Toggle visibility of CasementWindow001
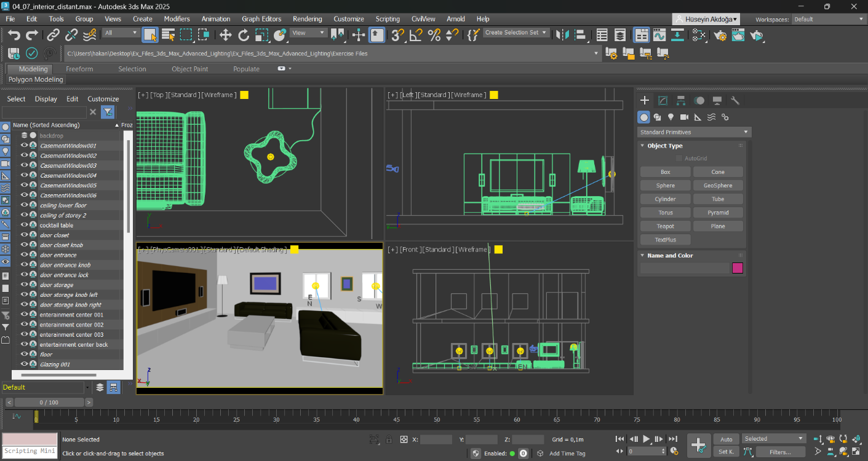The image size is (868, 461). [x=25, y=146]
